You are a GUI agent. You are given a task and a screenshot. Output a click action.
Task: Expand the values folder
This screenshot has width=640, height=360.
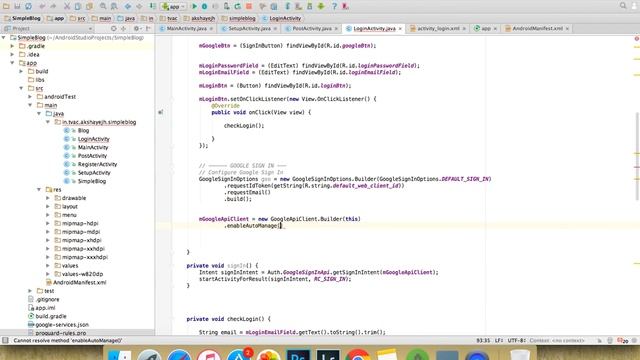pyautogui.click(x=48, y=266)
